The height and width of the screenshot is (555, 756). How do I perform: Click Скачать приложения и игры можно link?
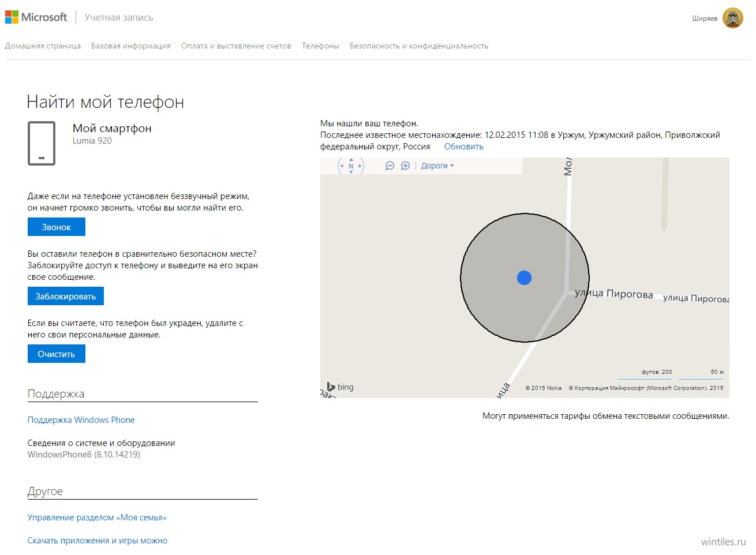tap(98, 541)
